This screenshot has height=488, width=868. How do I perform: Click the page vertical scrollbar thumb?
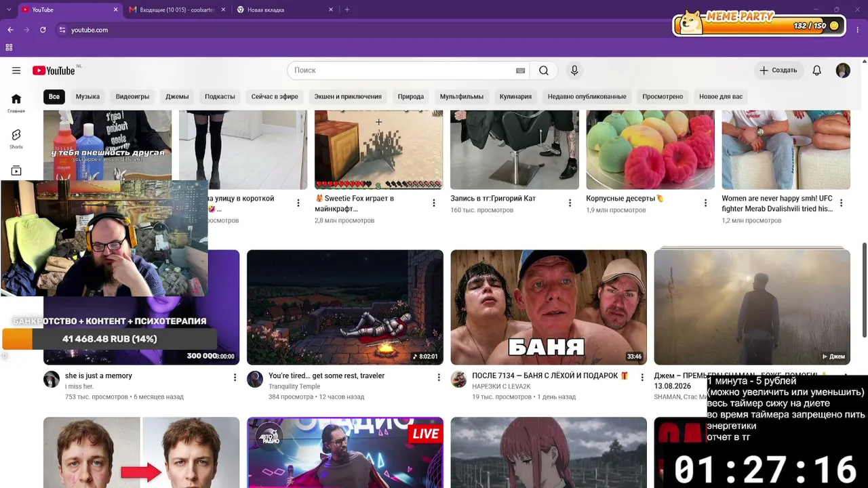click(x=864, y=289)
